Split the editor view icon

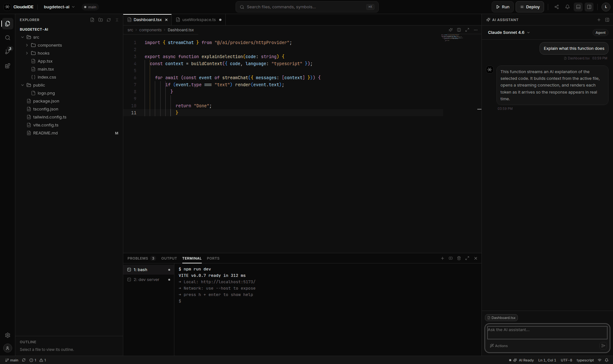point(459,30)
